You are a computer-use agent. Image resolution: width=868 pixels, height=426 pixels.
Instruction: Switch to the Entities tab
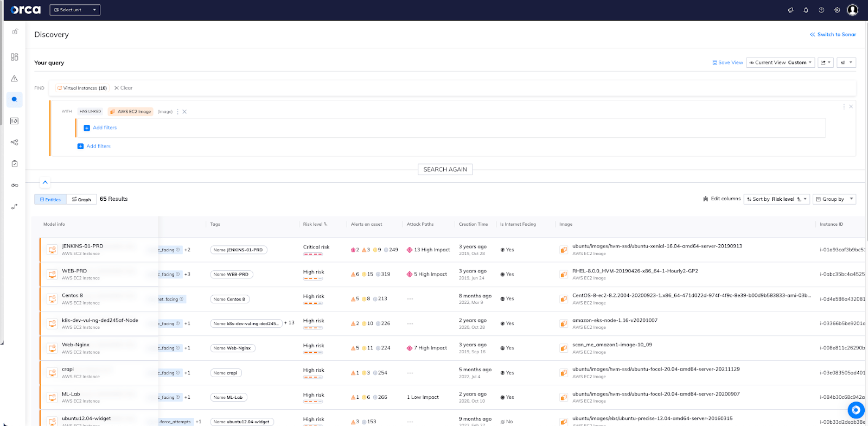[50, 199]
